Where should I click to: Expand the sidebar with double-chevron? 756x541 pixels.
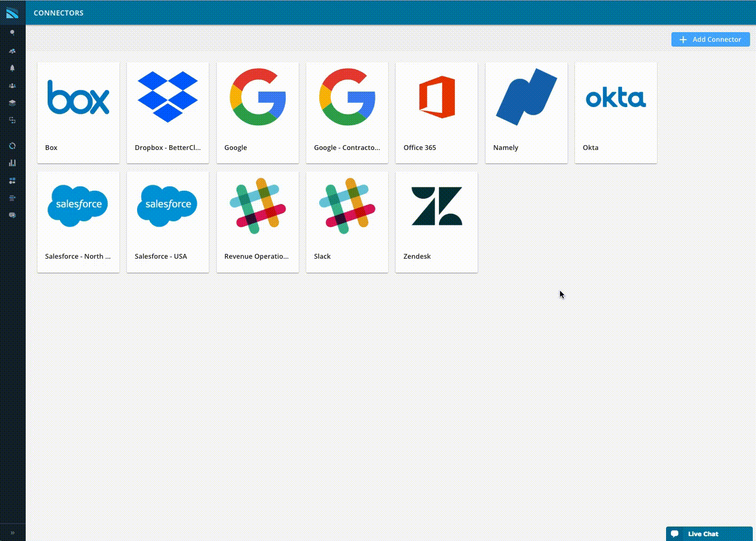tap(12, 533)
